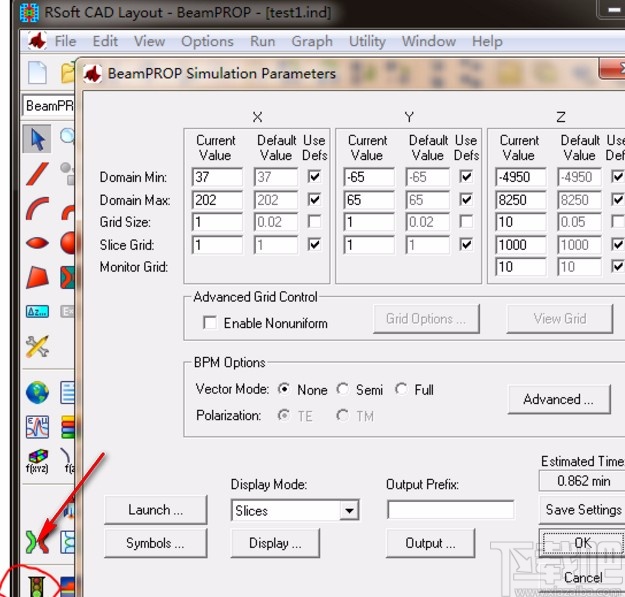Select None vector mode radio button
625x597 pixels.
[x=284, y=389]
